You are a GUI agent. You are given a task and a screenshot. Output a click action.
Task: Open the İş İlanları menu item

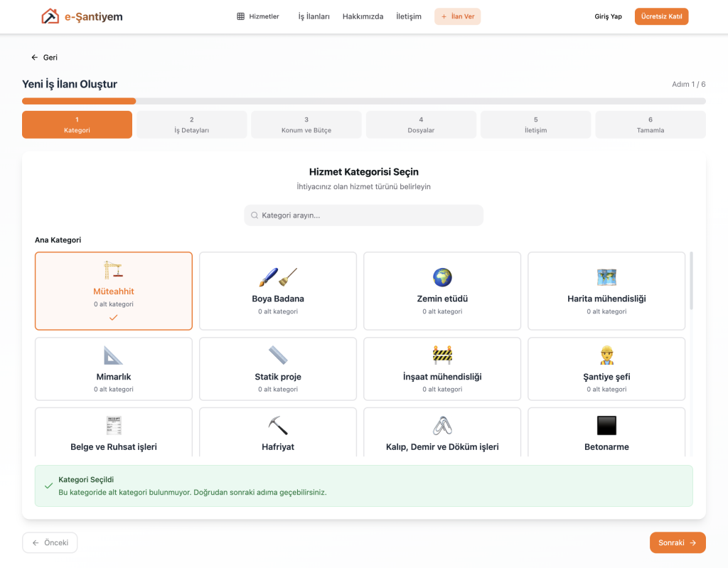point(314,16)
